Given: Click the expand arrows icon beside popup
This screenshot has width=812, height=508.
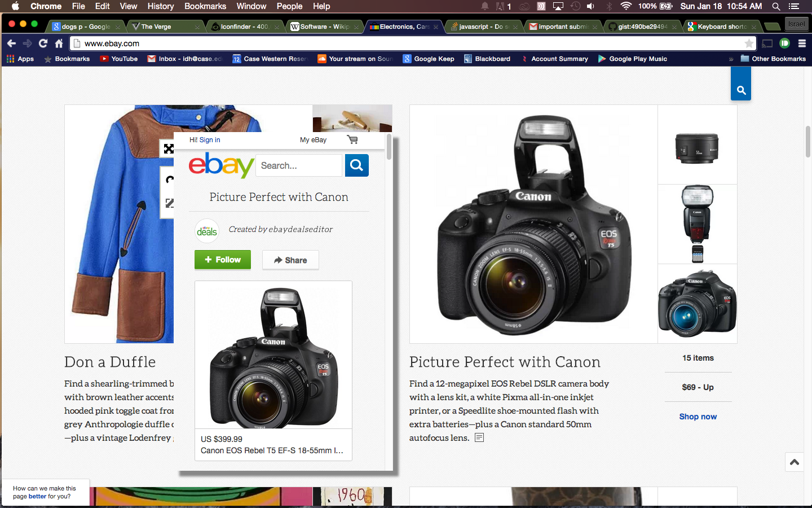Looking at the screenshot, I should point(169,149).
